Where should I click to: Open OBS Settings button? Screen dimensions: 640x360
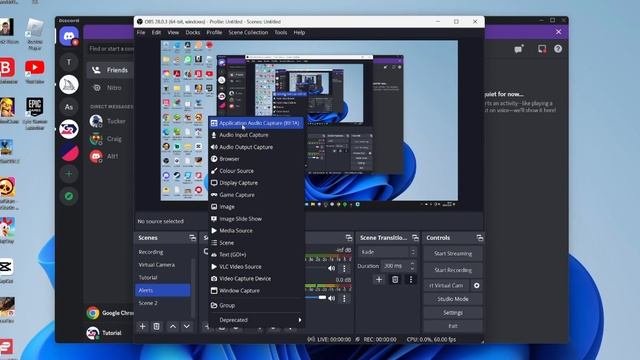click(453, 313)
